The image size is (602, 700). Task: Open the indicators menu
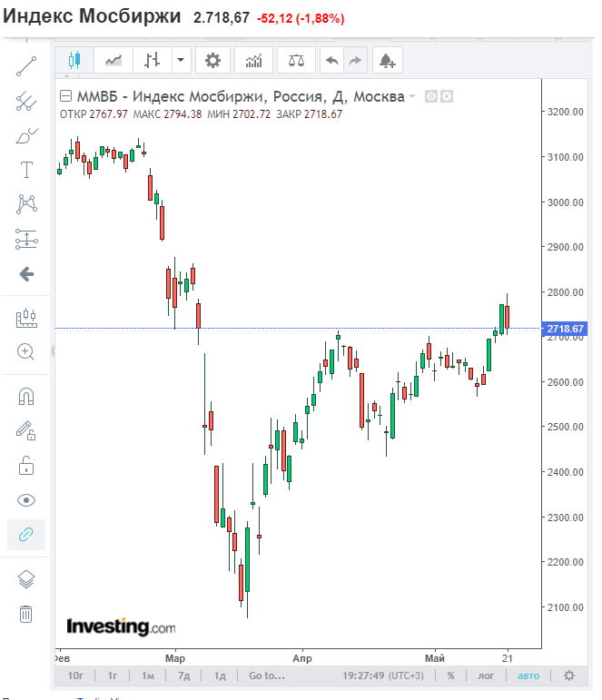click(253, 60)
